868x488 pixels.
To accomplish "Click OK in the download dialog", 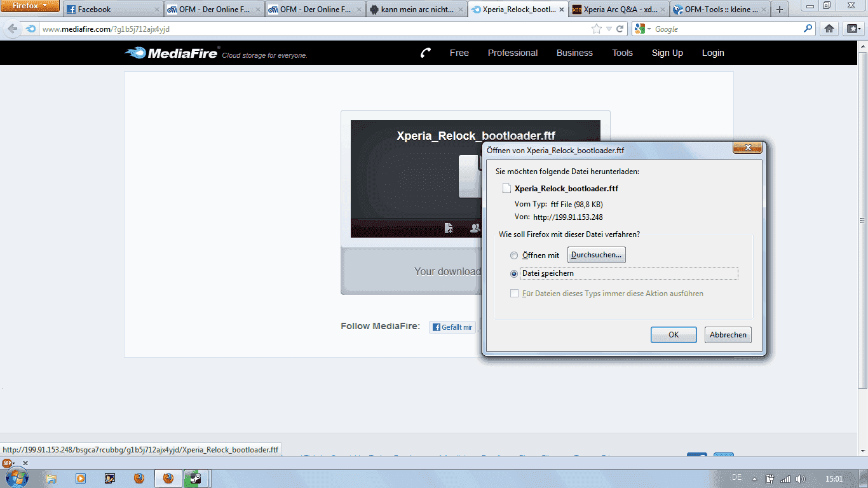I will click(x=674, y=335).
